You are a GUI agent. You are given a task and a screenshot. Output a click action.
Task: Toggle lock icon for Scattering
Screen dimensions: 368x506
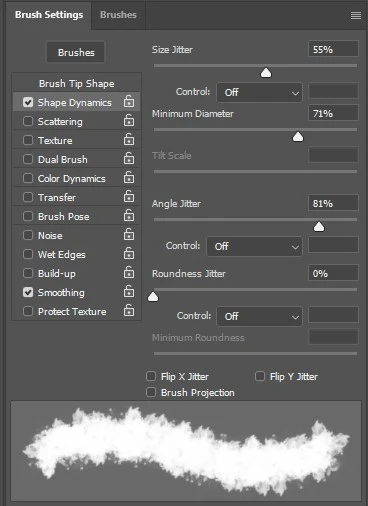[x=129, y=120]
